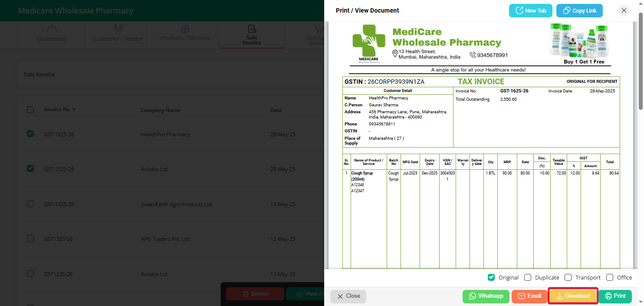The image size is (644, 306).
Task: Click invoice number GST-1425-26 in the list
Action: pyautogui.click(x=59, y=204)
